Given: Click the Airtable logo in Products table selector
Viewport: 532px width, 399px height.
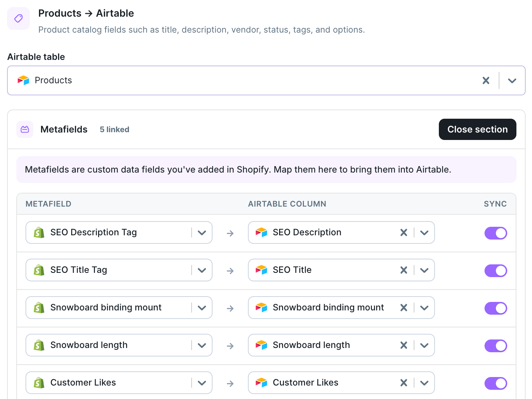Looking at the screenshot, I should [x=23, y=80].
